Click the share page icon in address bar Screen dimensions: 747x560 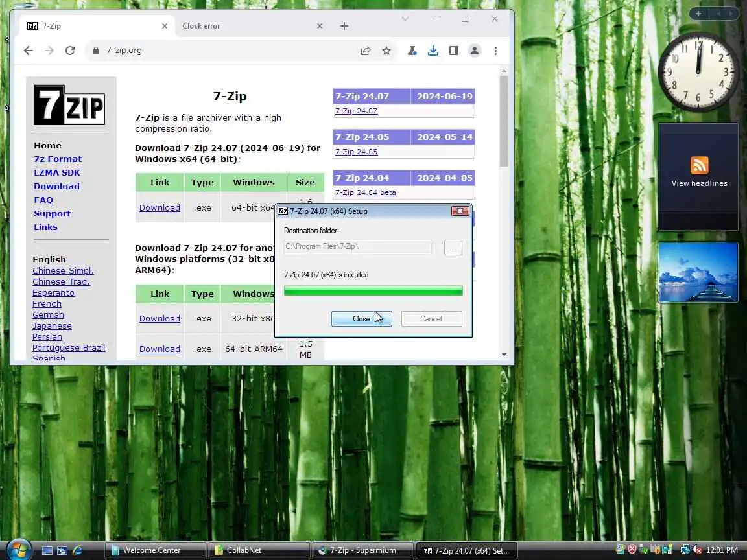(x=366, y=51)
